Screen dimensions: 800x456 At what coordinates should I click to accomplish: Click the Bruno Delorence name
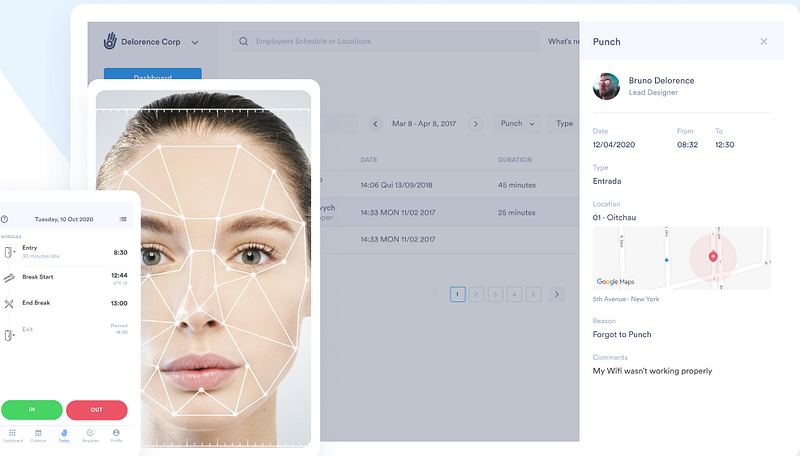pos(661,81)
